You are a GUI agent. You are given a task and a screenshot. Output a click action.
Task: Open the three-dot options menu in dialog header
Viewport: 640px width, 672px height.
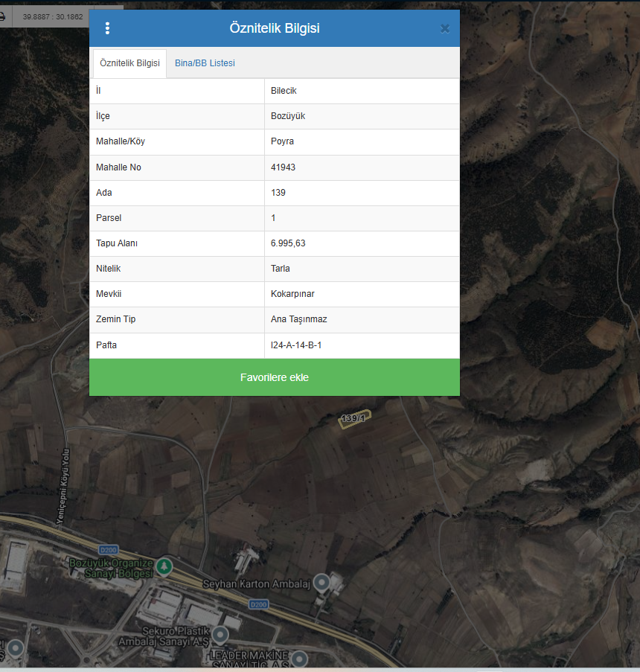(107, 28)
